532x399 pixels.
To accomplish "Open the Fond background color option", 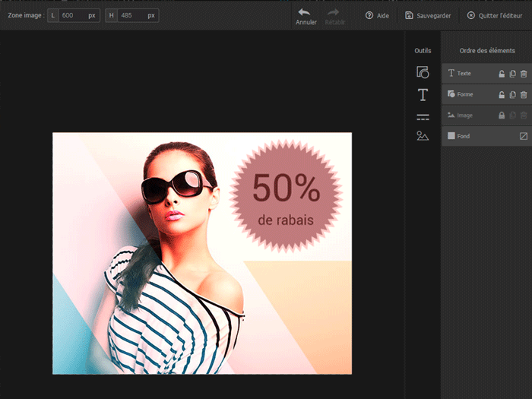I will click(x=523, y=136).
